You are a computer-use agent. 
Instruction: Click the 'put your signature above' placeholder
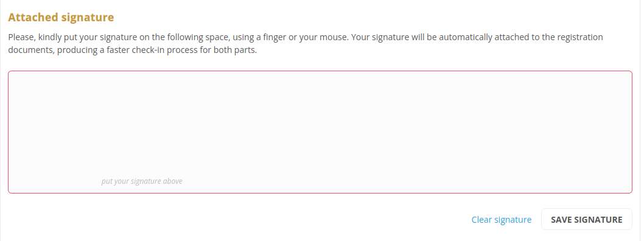click(142, 181)
